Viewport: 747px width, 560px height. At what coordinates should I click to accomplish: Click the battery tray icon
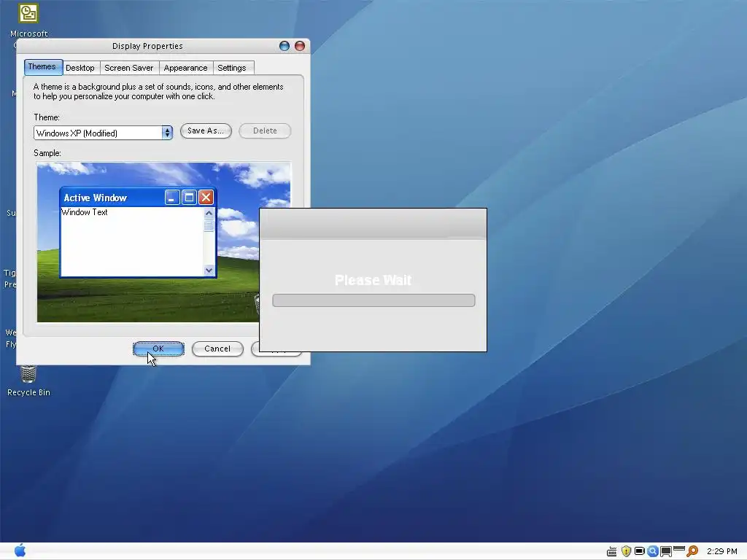[640, 551]
